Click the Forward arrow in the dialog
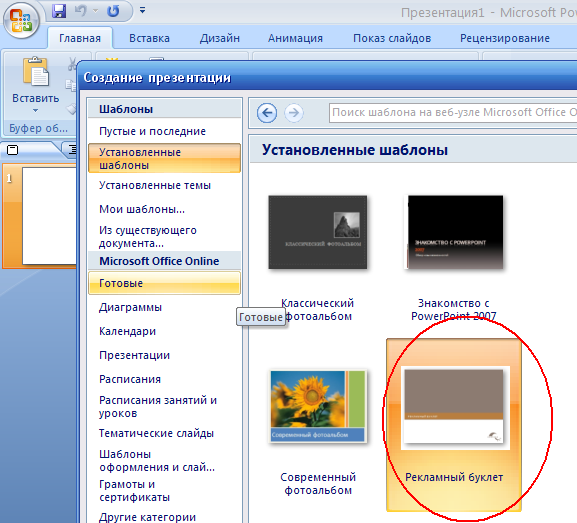The height and width of the screenshot is (523, 577). [x=294, y=113]
